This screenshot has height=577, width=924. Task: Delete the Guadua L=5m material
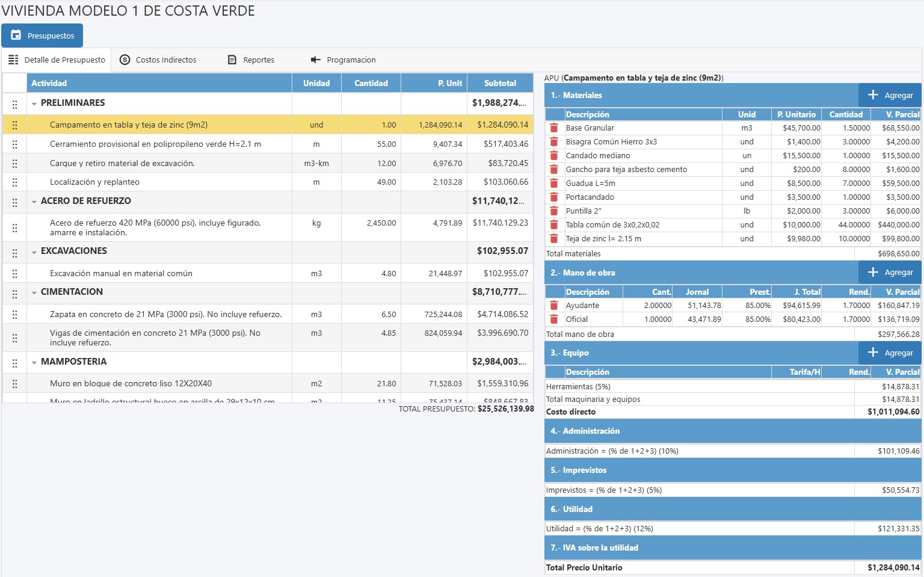tap(554, 184)
